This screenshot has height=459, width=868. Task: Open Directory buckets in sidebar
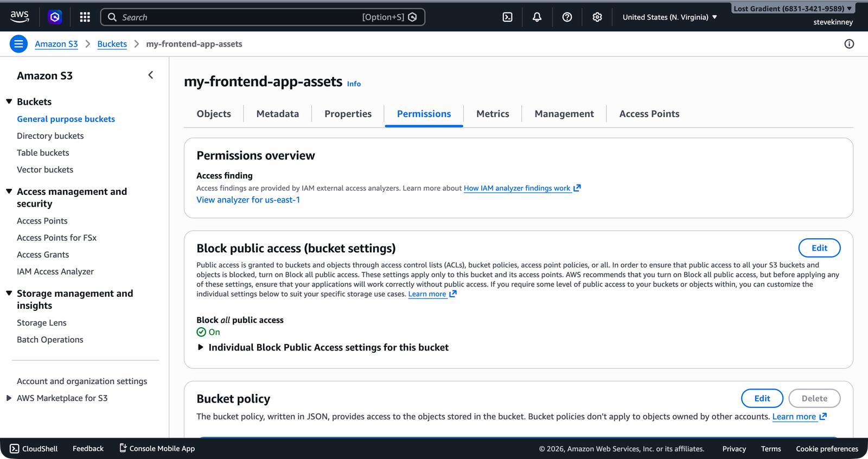tap(50, 136)
